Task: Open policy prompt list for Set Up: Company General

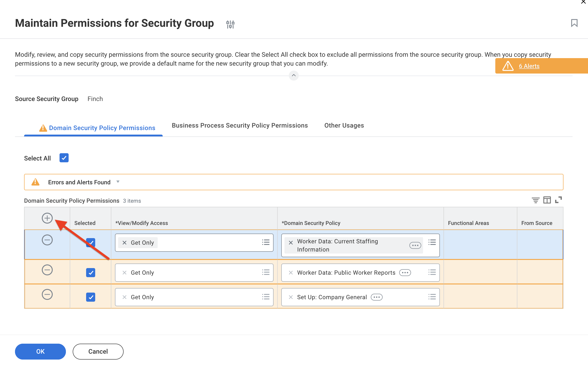Action: (x=432, y=297)
